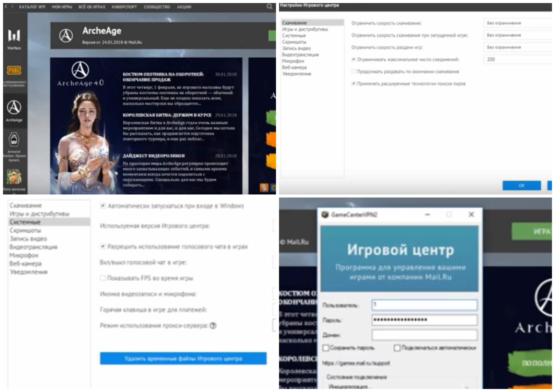Click the Пользователь input field in VPN dialog

pyautogui.click(x=424, y=305)
